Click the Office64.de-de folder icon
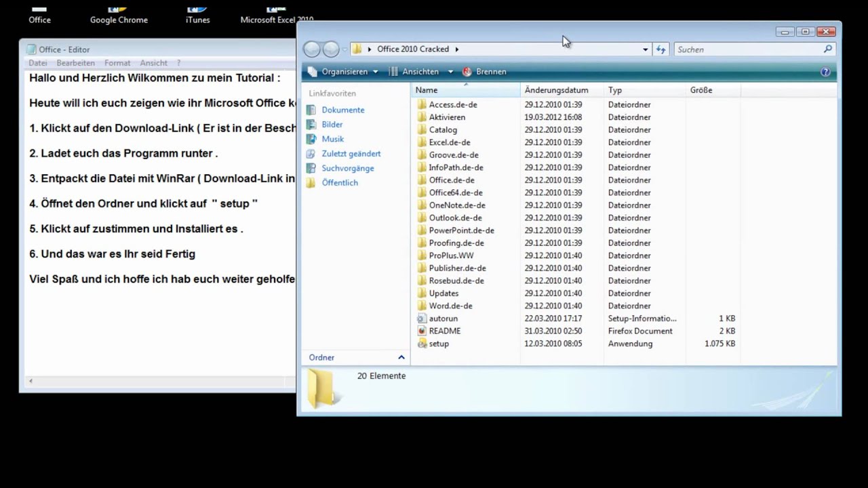868x488 pixels. pyautogui.click(x=421, y=192)
